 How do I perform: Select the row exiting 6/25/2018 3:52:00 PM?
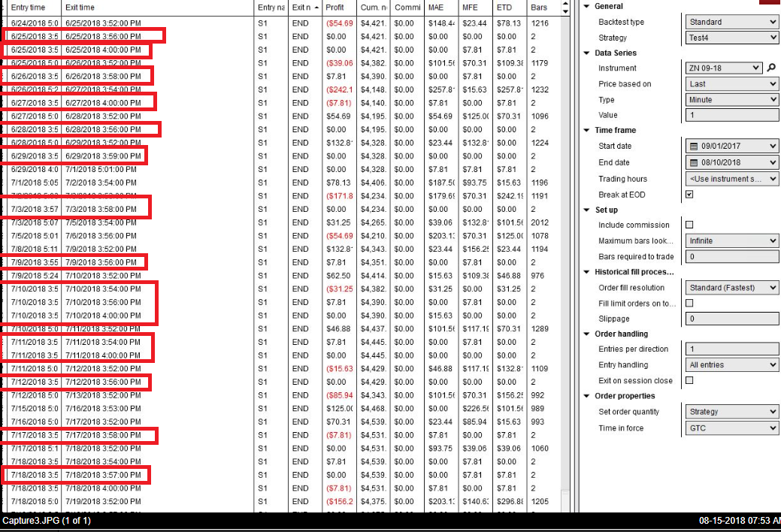point(281,23)
